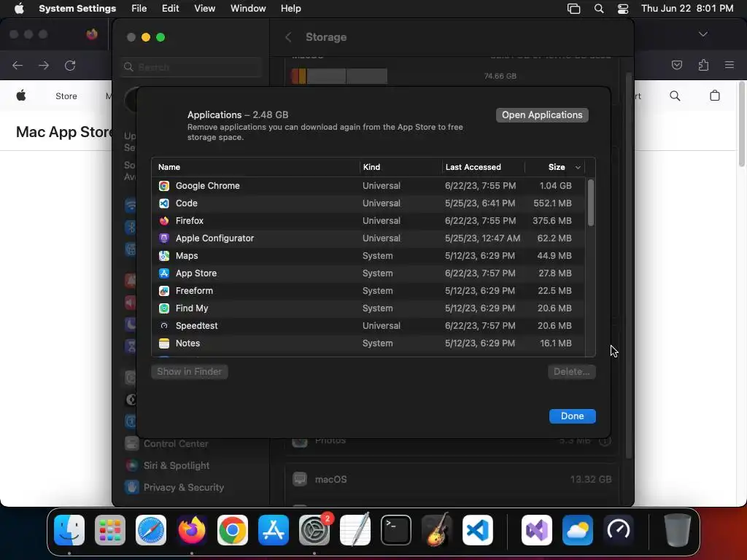Open the Help menu

click(290, 9)
